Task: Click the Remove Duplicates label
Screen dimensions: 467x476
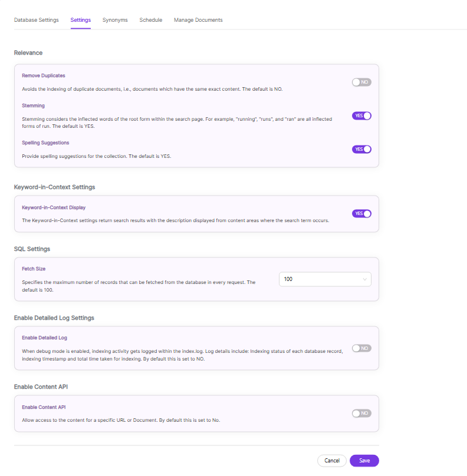Action: 44,75
